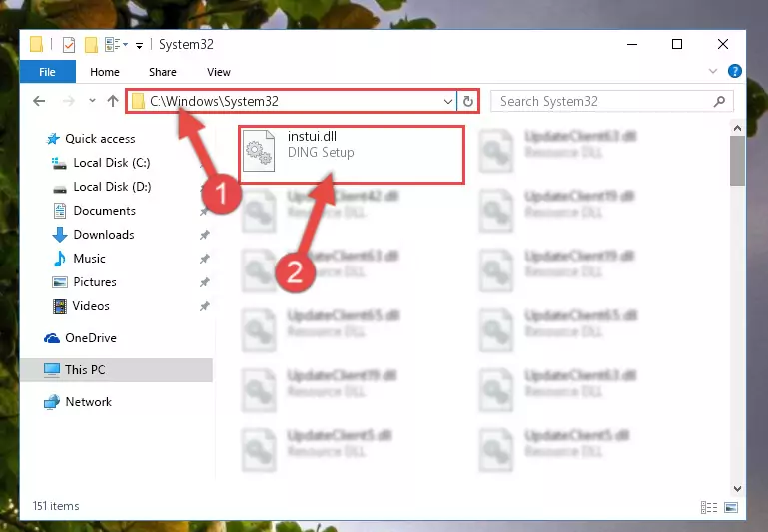The width and height of the screenshot is (768, 532).
Task: Select This PC in navigation pane
Action: [117, 370]
